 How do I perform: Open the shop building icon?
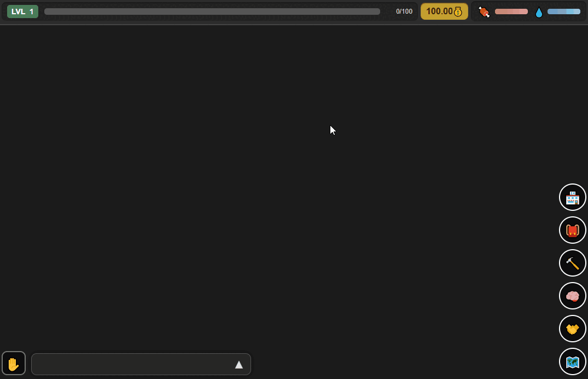572,197
